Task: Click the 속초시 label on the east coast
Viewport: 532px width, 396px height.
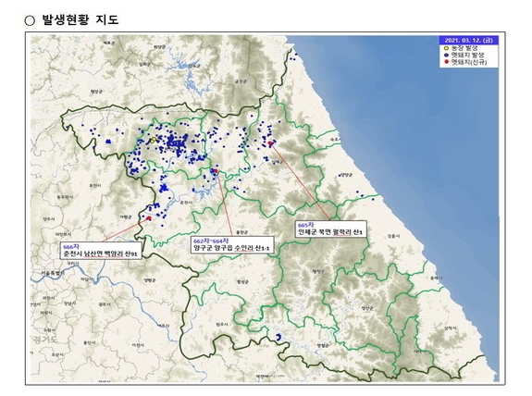Action: [x=336, y=139]
